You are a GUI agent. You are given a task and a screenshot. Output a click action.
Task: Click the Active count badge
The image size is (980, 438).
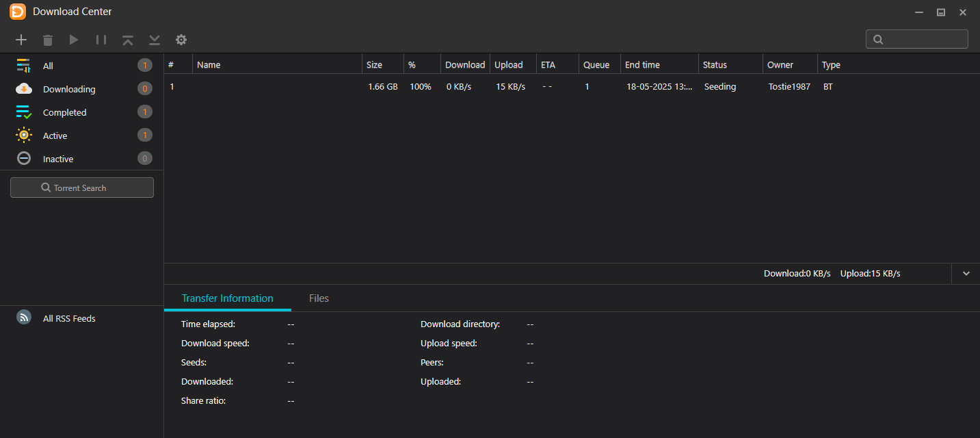point(144,136)
